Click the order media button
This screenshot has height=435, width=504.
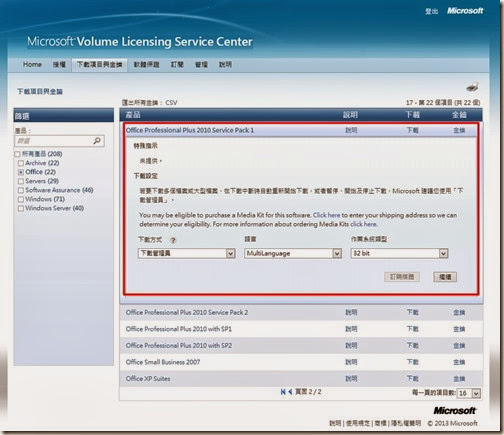click(x=402, y=277)
